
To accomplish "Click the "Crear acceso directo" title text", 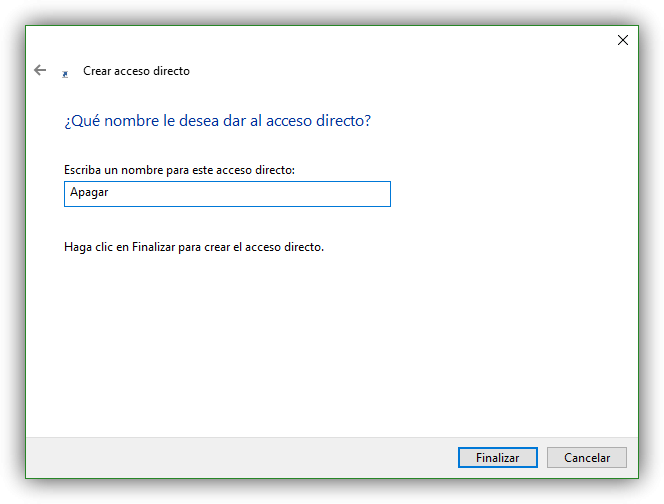I will point(136,71).
